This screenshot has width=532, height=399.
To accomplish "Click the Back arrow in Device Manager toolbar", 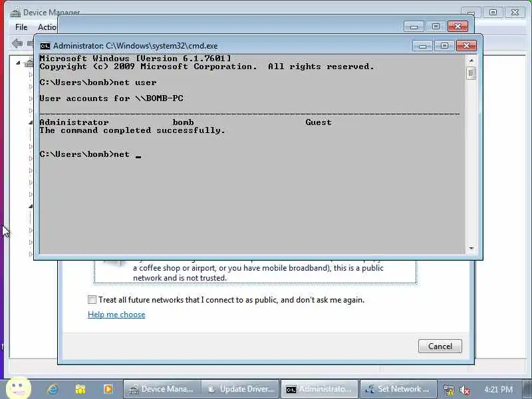I will click(17, 43).
